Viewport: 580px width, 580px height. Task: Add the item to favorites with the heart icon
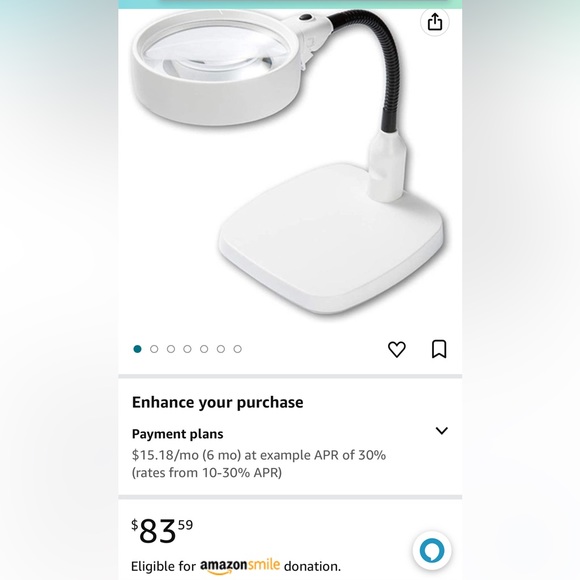click(397, 349)
